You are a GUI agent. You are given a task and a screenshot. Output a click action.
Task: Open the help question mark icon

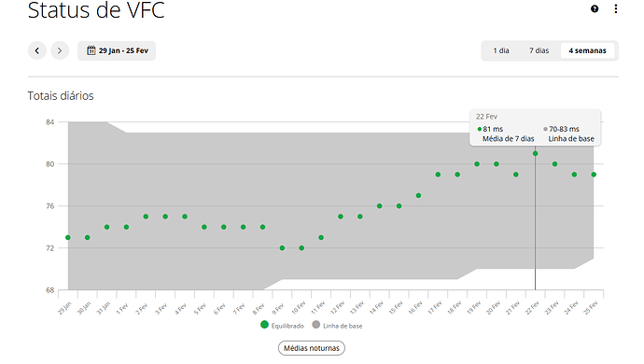(x=595, y=8)
